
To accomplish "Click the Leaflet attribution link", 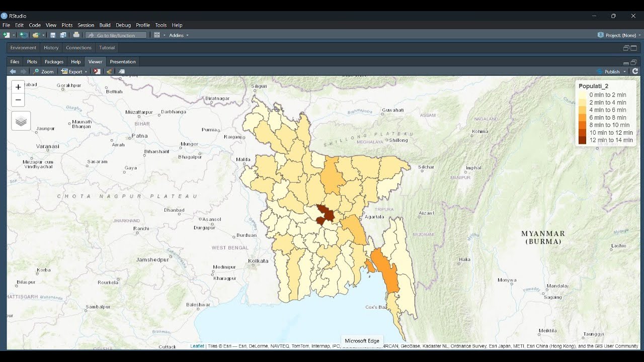I will [197, 346].
